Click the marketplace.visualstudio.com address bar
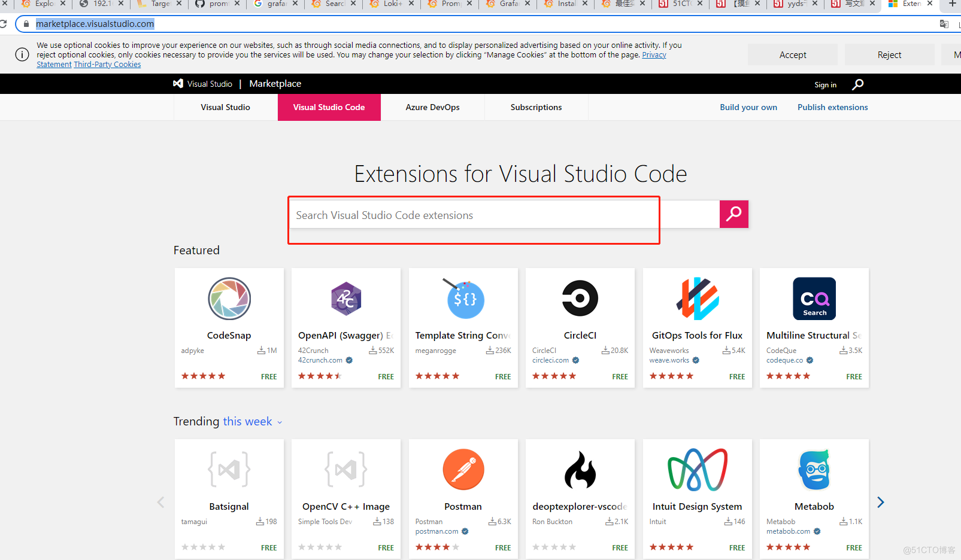This screenshot has width=961, height=560. pos(479,24)
